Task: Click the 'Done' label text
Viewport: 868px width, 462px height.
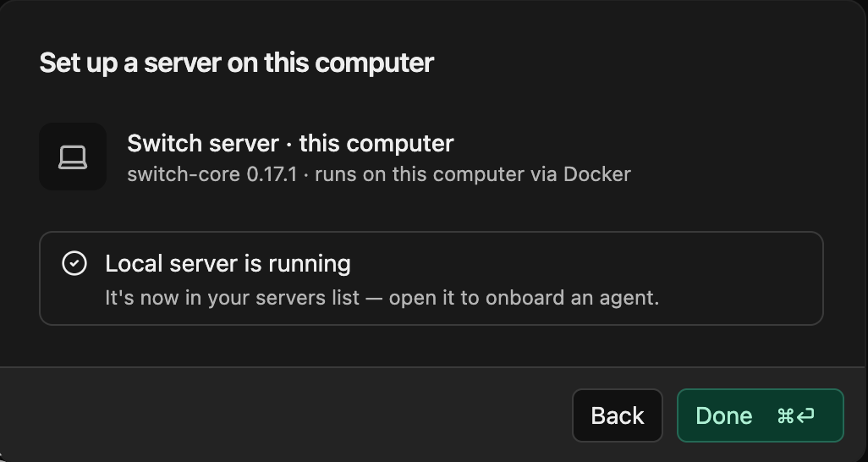Action: point(723,415)
